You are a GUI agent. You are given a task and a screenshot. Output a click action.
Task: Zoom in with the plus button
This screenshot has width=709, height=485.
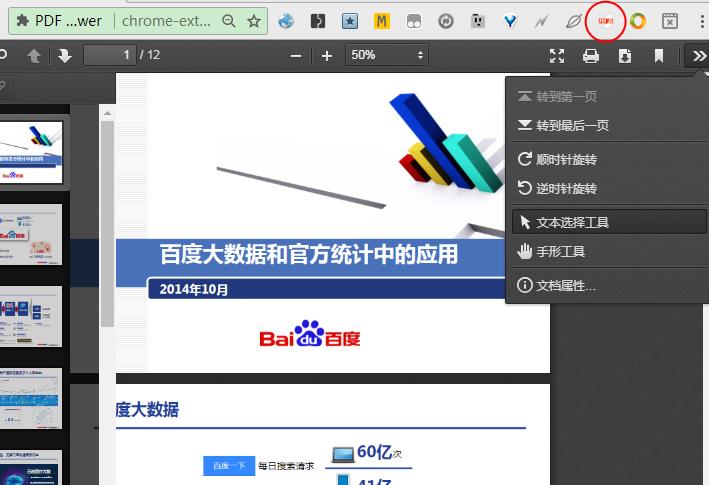click(x=326, y=56)
